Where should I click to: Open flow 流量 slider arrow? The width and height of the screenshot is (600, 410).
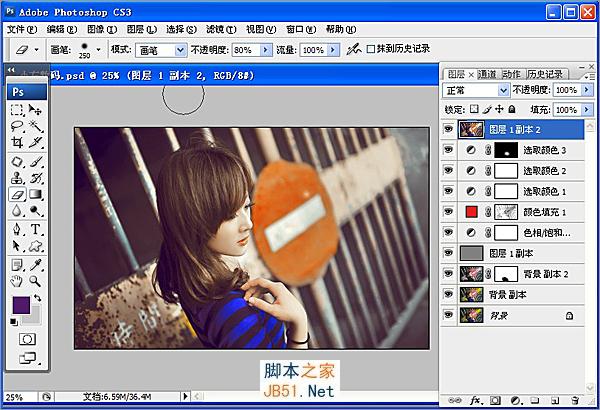[x=333, y=50]
